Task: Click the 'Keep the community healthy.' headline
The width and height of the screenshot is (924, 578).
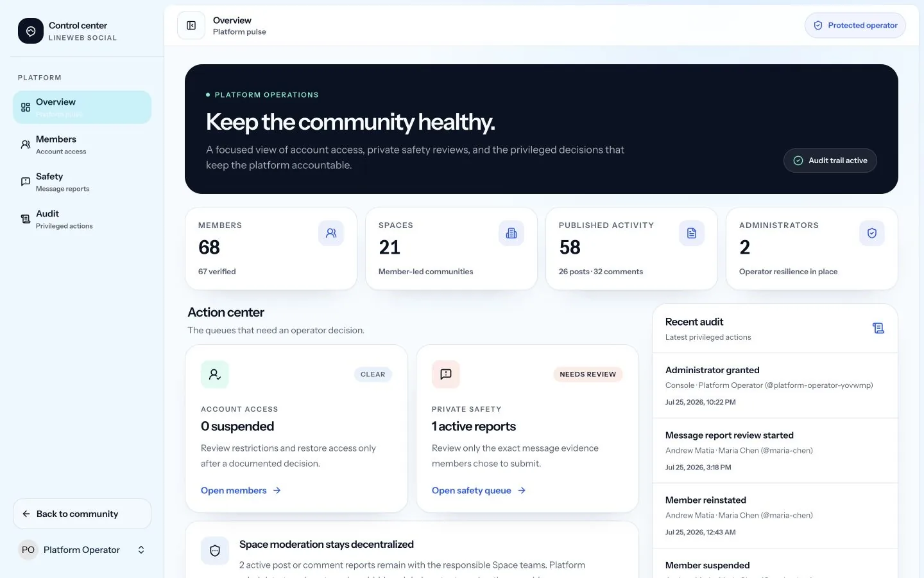Action: click(x=350, y=122)
